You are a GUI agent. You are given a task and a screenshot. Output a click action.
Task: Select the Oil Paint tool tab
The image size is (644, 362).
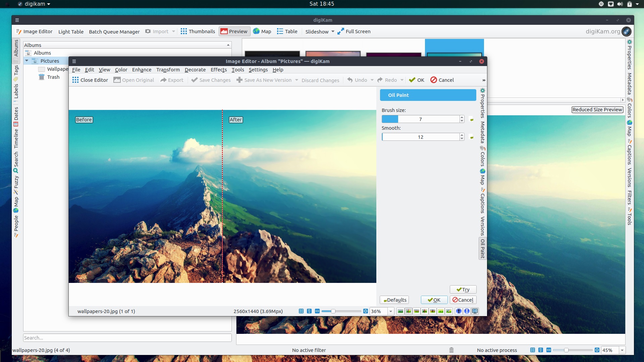tap(482, 248)
